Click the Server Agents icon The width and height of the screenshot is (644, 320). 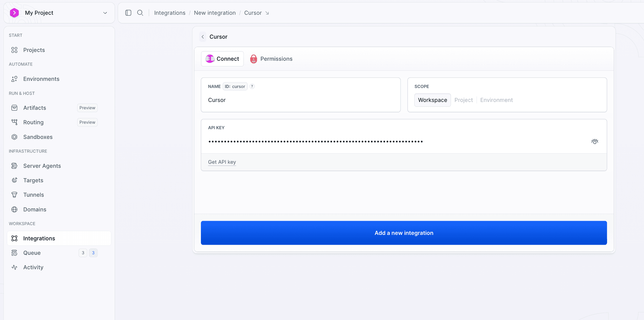point(14,166)
